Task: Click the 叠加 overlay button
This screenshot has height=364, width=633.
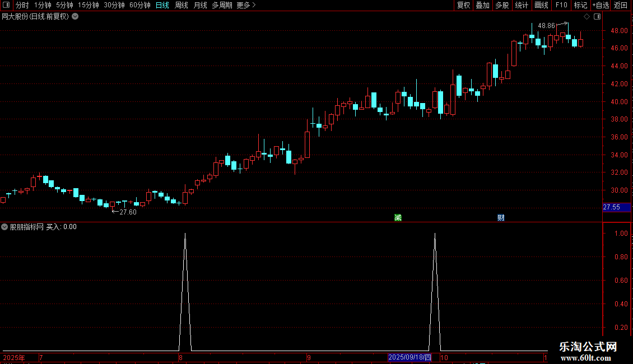Action: [x=482, y=5]
